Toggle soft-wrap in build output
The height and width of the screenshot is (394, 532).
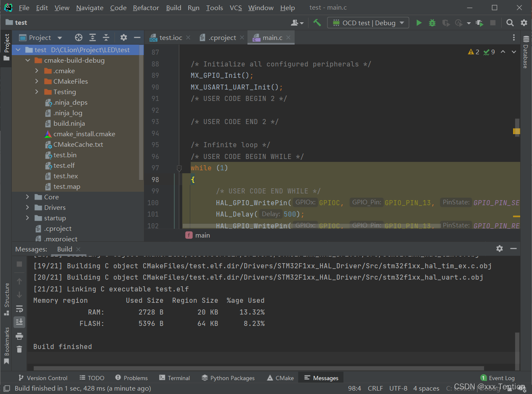(19, 309)
